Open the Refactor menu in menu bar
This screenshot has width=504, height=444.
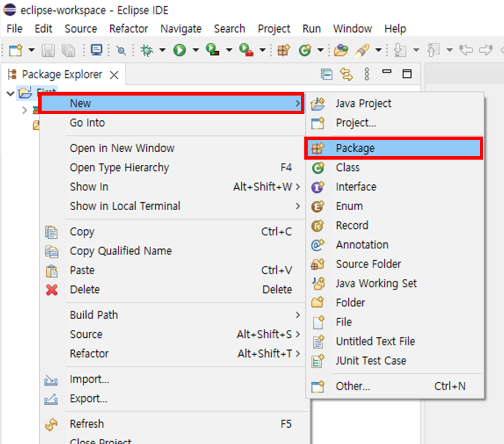pos(129,29)
